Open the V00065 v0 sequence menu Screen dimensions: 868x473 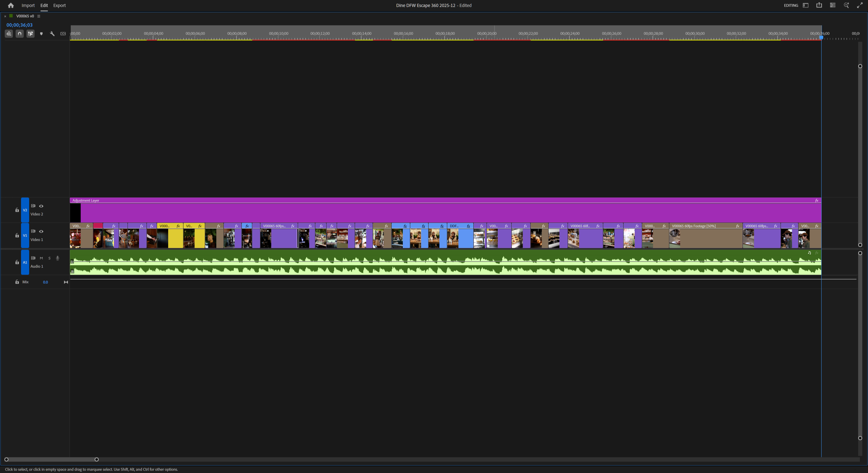pos(39,16)
